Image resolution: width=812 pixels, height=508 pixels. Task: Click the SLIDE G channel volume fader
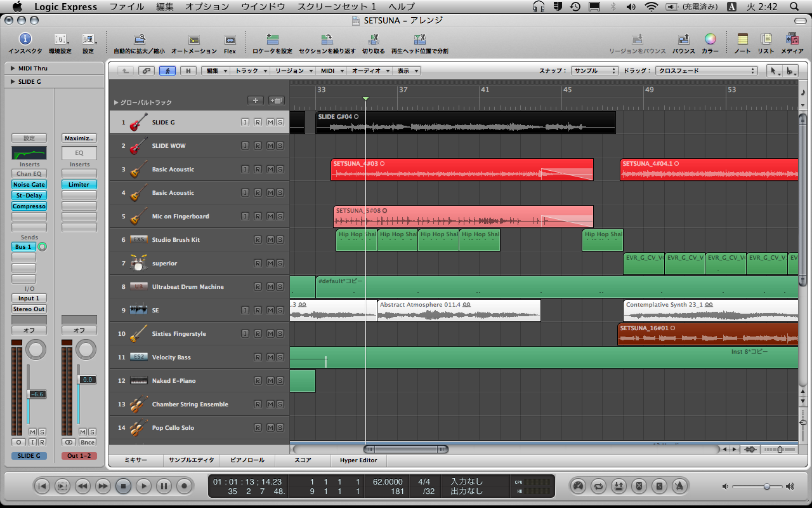[x=37, y=394]
